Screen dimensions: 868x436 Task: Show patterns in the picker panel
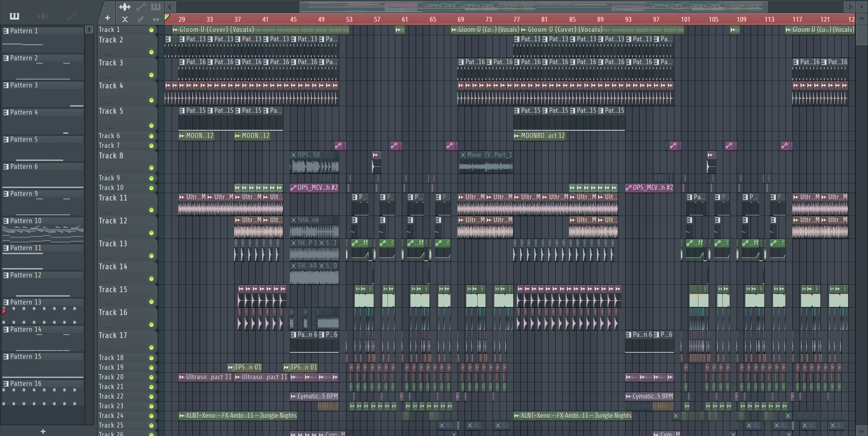[14, 16]
